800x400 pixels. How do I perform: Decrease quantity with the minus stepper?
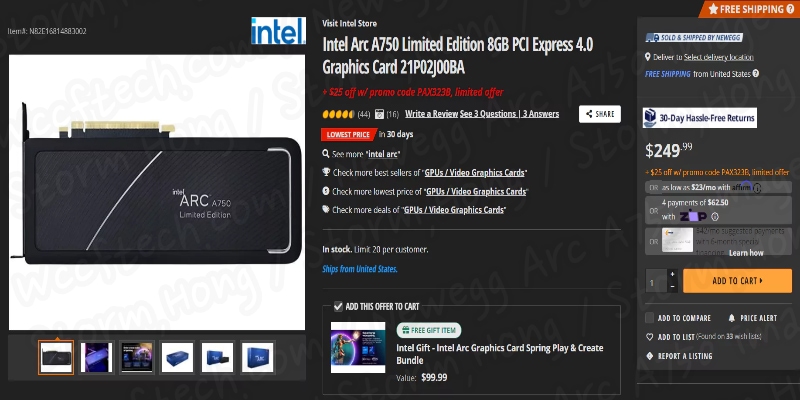[x=672, y=286]
